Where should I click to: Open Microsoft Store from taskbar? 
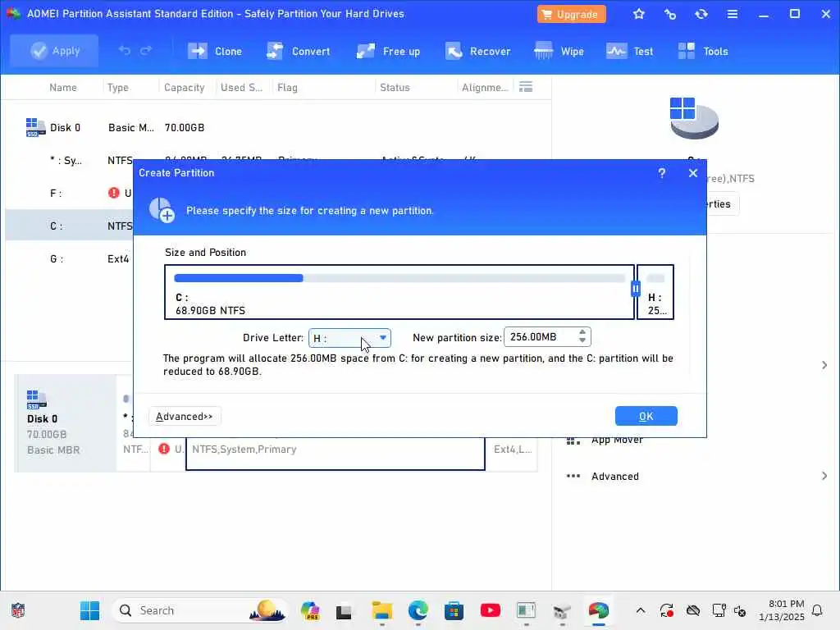click(x=454, y=610)
